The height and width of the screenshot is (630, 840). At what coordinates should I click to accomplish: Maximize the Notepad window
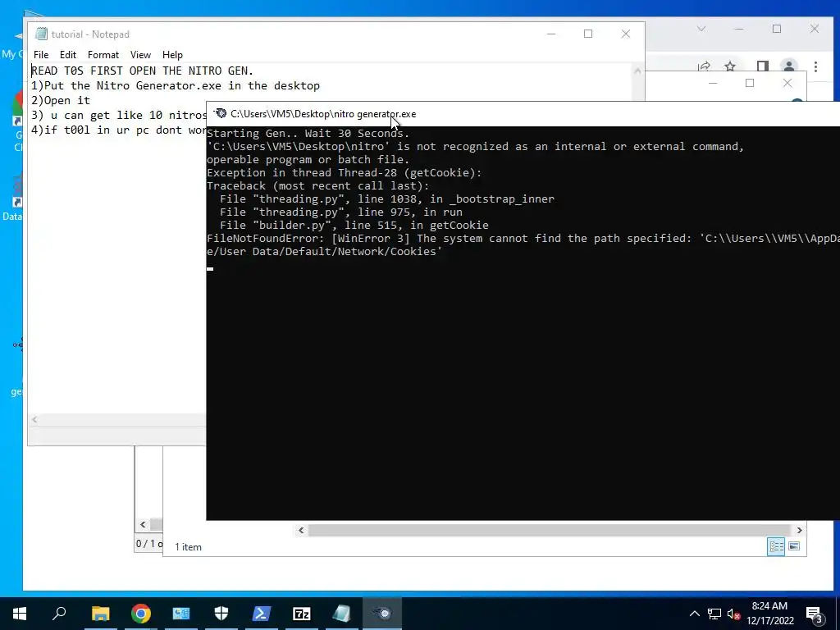[x=588, y=34]
